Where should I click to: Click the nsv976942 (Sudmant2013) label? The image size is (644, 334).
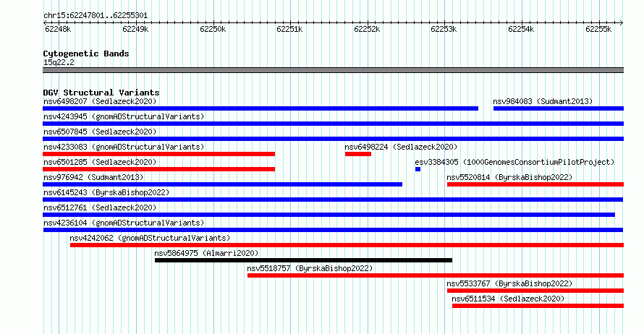coord(93,177)
